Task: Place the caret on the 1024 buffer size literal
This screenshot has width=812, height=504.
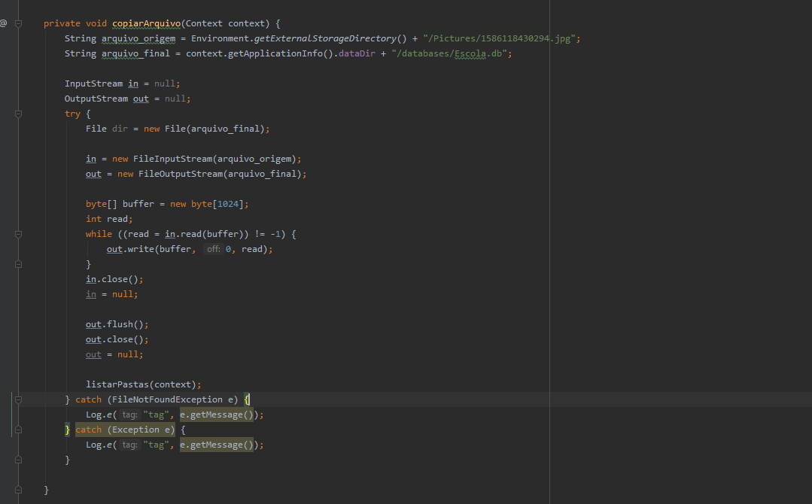Action: click(228, 205)
